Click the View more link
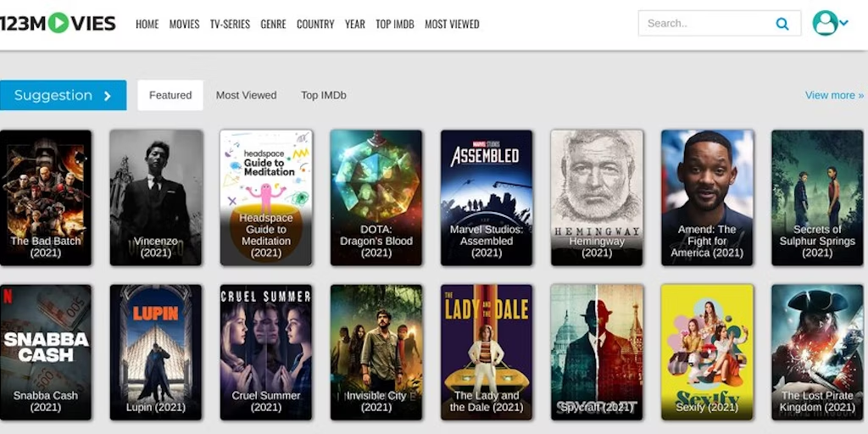 (x=834, y=95)
